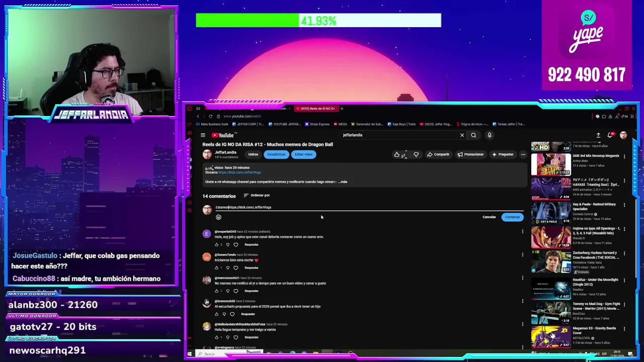This screenshot has width=644, height=362.
Task: Dislike the comment by @MeliodasMarshStanMarshDelFutur
Action: pos(227,337)
